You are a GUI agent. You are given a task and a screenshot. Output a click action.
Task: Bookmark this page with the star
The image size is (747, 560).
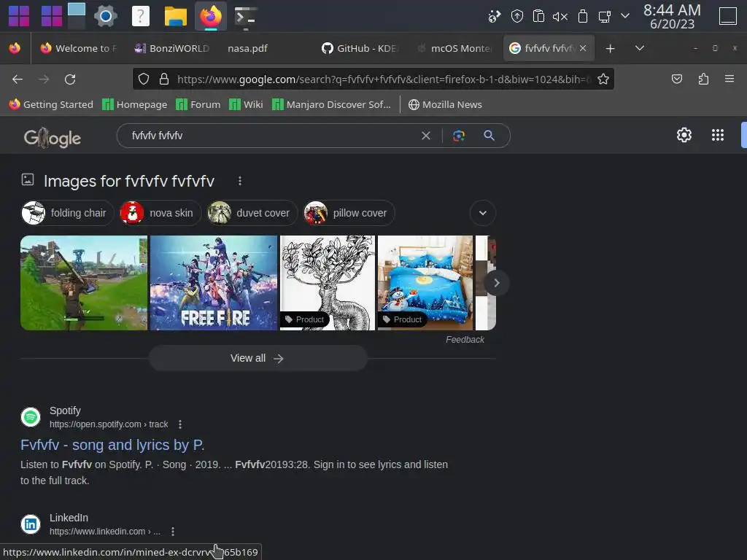pos(603,79)
